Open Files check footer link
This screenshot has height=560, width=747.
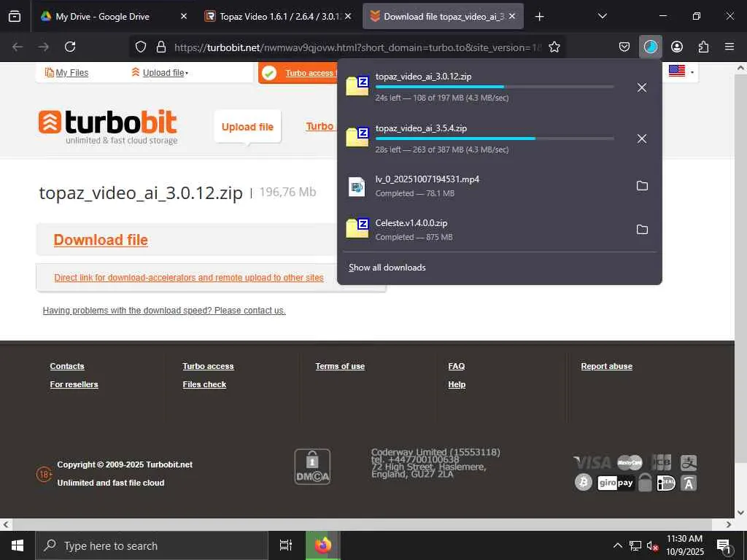tap(204, 384)
